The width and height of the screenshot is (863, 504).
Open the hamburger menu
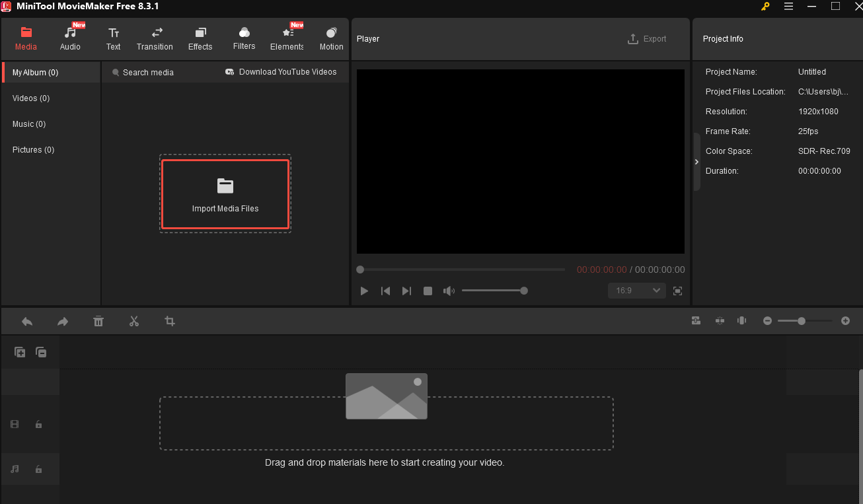click(788, 6)
